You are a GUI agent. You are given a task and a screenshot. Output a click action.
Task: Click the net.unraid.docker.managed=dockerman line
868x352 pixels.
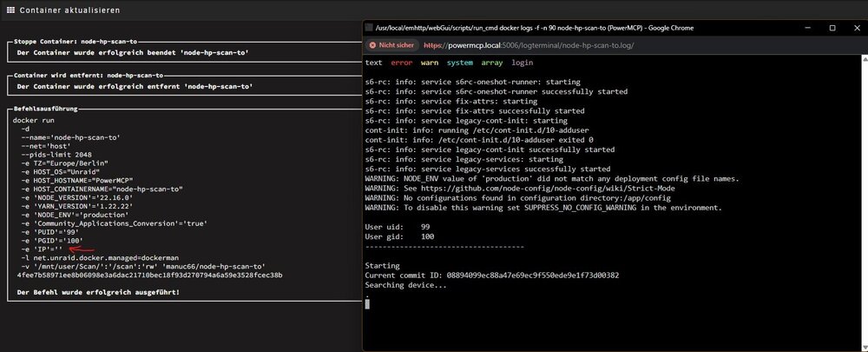[x=100, y=258]
